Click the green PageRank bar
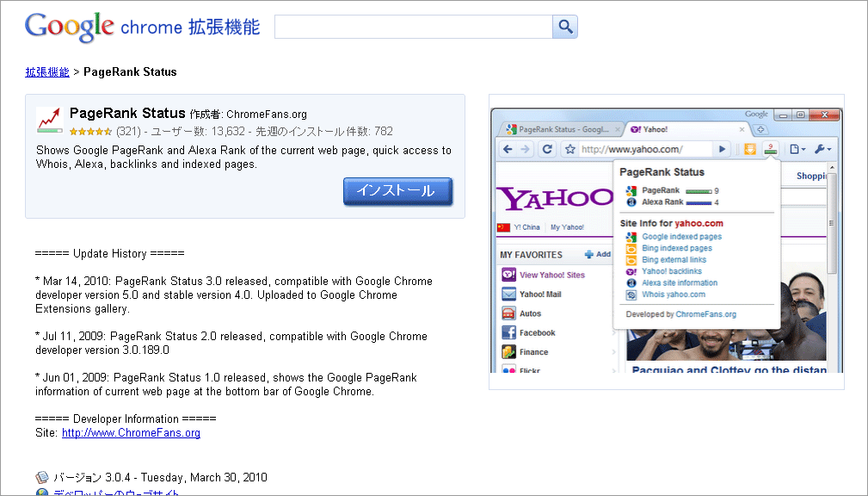Viewport: 868px width, 496px height. pos(699,191)
